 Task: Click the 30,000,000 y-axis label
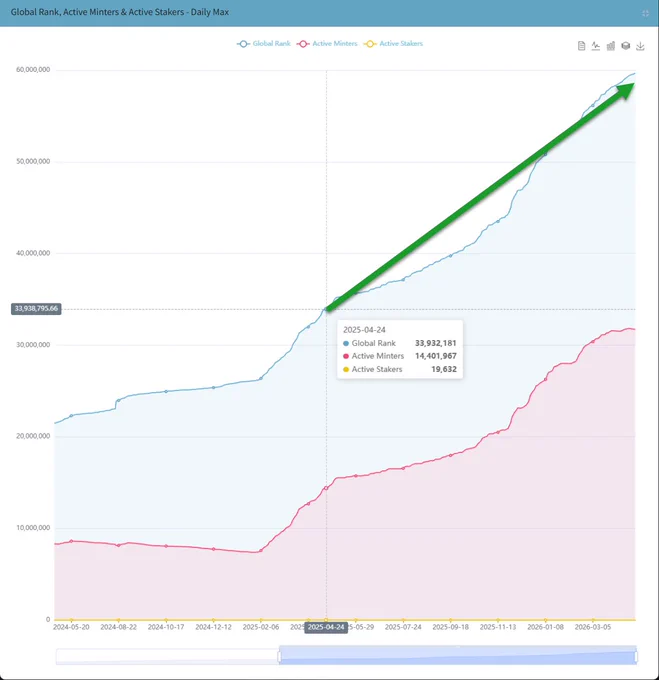(x=33, y=345)
